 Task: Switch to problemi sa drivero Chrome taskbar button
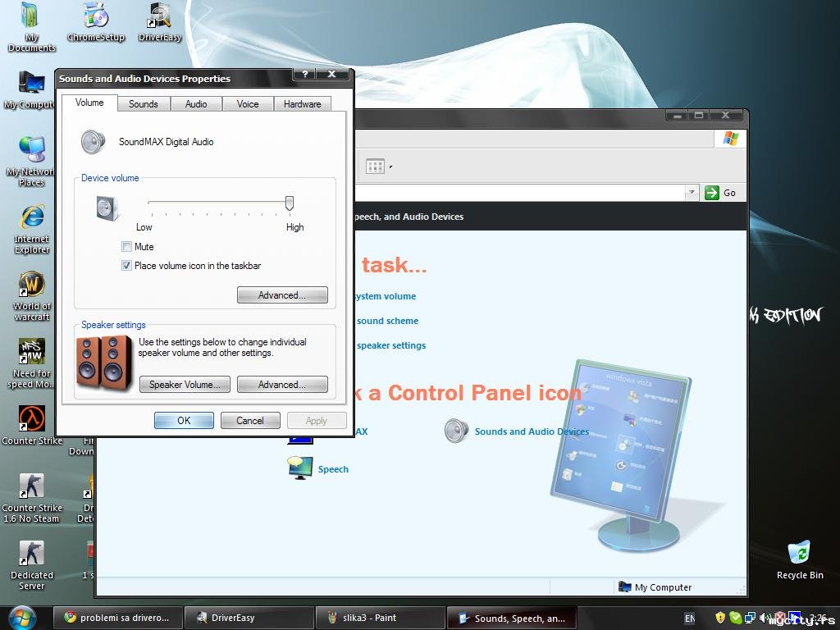tap(118, 618)
